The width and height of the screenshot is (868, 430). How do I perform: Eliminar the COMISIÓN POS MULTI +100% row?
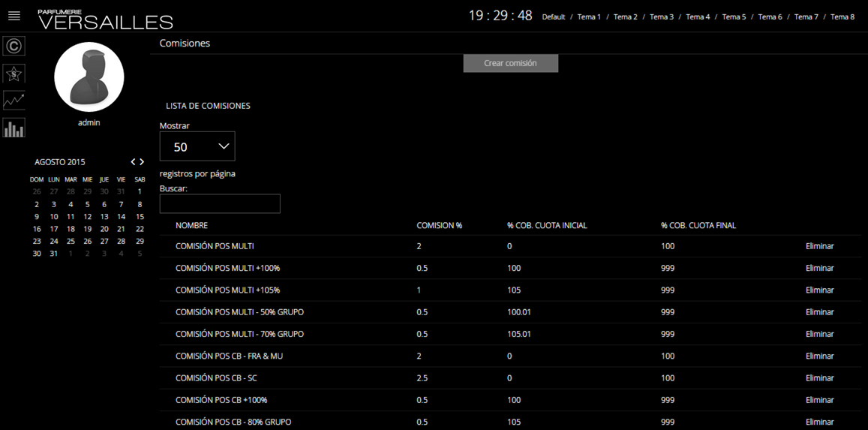coord(819,268)
